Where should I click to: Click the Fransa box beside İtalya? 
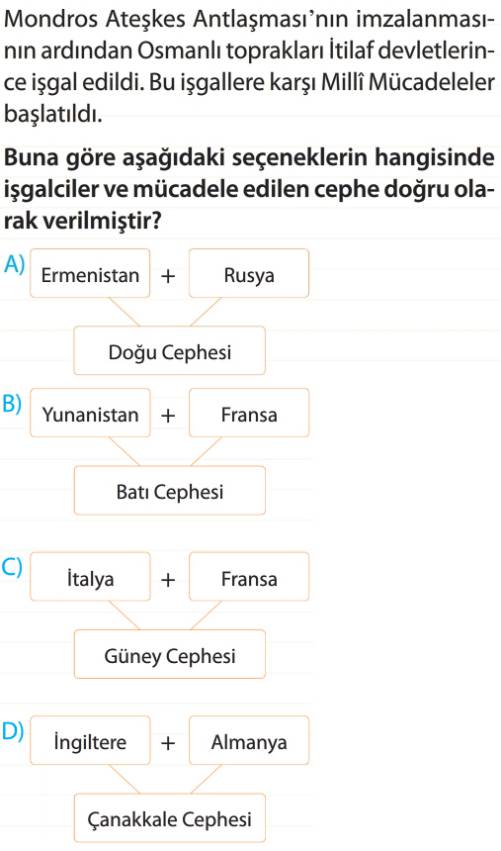[x=249, y=577]
